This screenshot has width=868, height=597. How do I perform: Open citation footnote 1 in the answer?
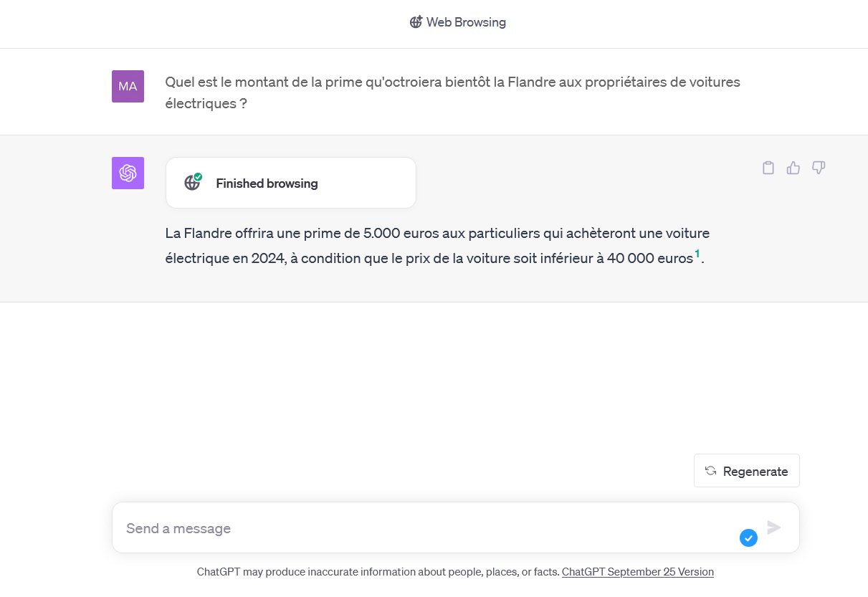tap(697, 253)
